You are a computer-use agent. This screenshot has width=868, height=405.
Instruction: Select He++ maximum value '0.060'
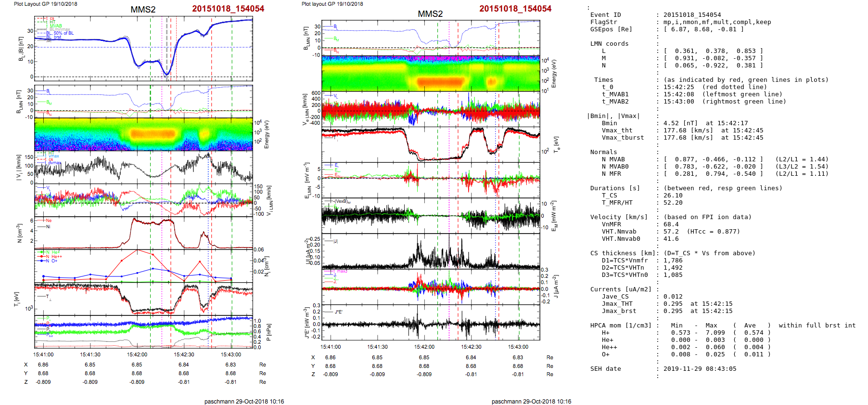click(715, 347)
